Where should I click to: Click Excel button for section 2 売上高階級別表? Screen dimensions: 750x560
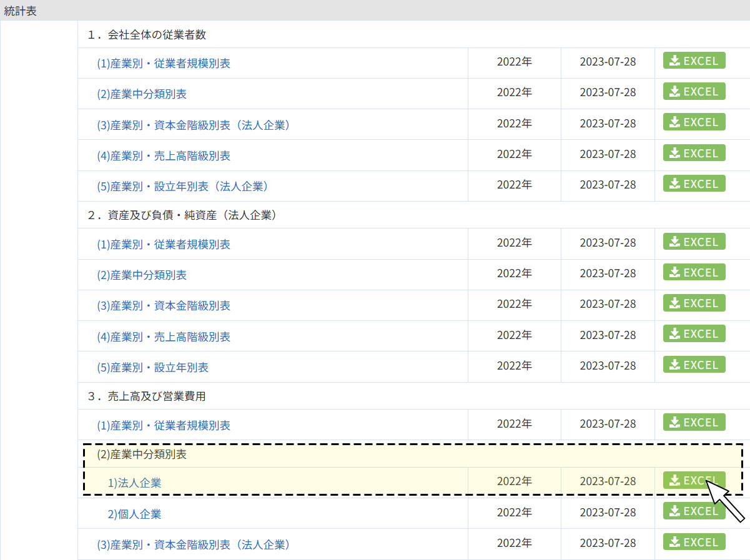pos(694,335)
